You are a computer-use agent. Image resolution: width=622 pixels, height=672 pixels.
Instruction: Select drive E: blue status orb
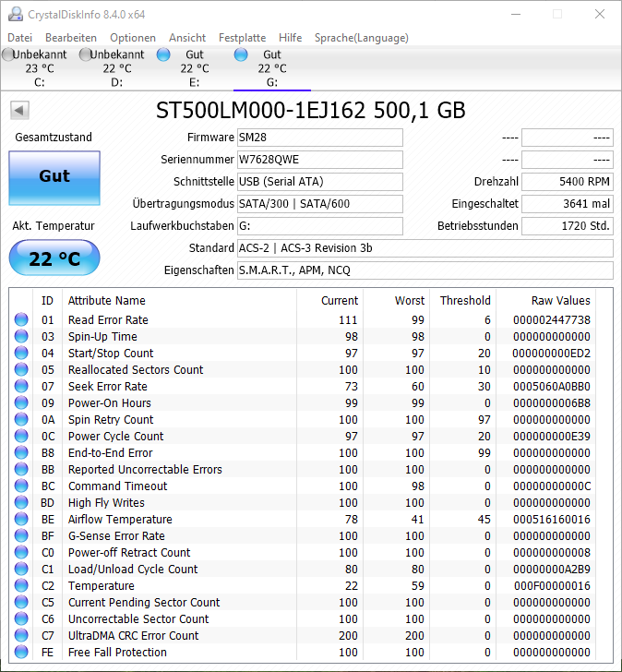point(163,54)
